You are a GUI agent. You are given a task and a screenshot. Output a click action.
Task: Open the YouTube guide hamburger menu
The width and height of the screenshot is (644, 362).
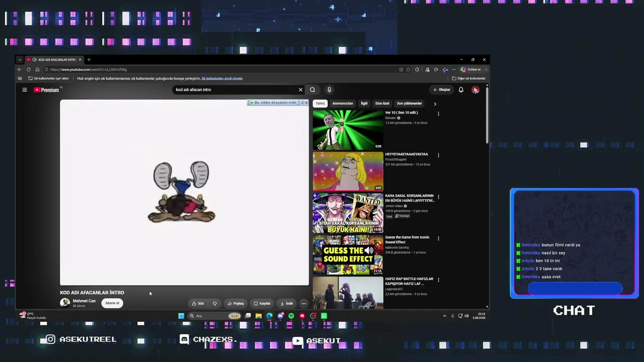click(x=24, y=90)
